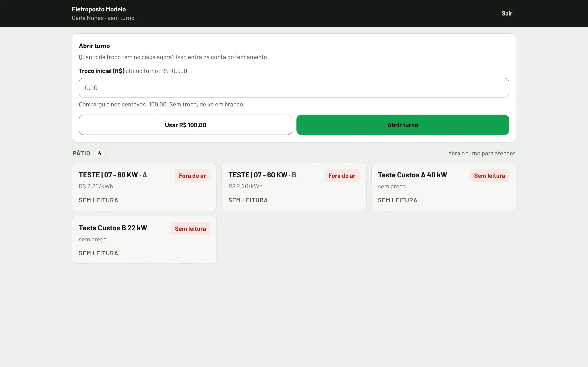Click the Pátio count badge showing 4
The height and width of the screenshot is (367, 588).
[x=100, y=153]
